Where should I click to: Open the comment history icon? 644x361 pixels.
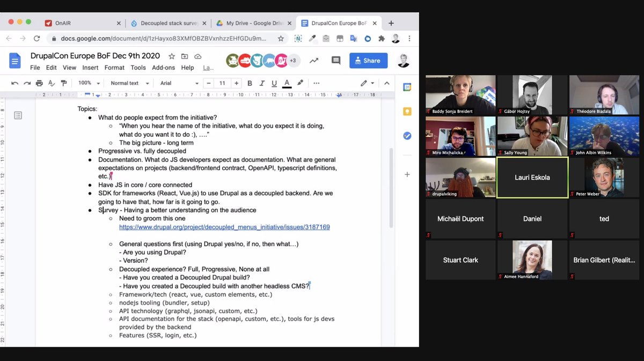(336, 61)
